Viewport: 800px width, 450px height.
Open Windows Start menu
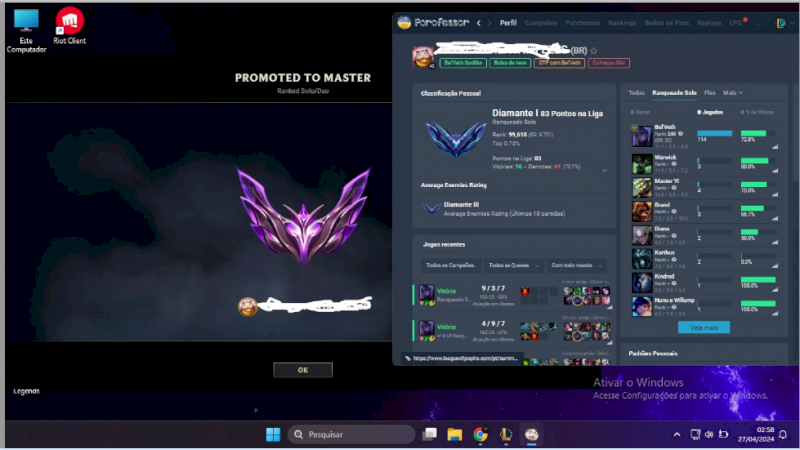click(273, 435)
